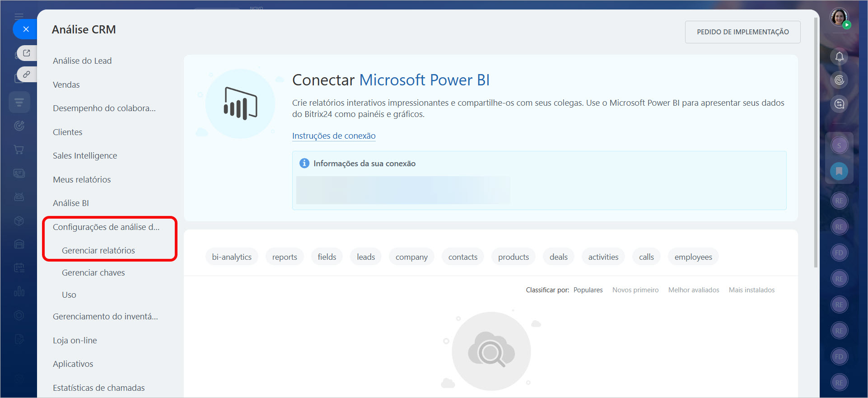868x398 pixels.
Task: Filter apps by the bi-analytics tag
Action: point(232,257)
